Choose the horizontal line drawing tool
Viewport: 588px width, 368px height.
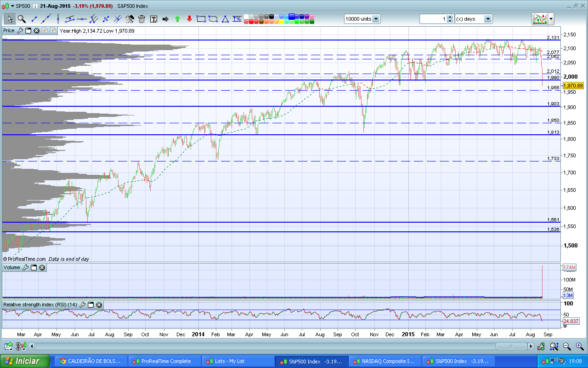(x=82, y=19)
